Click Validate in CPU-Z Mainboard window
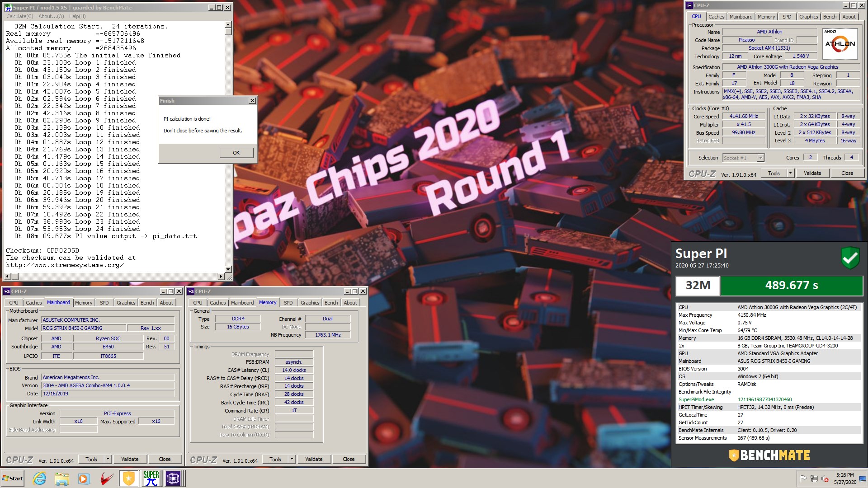 pyautogui.click(x=130, y=459)
